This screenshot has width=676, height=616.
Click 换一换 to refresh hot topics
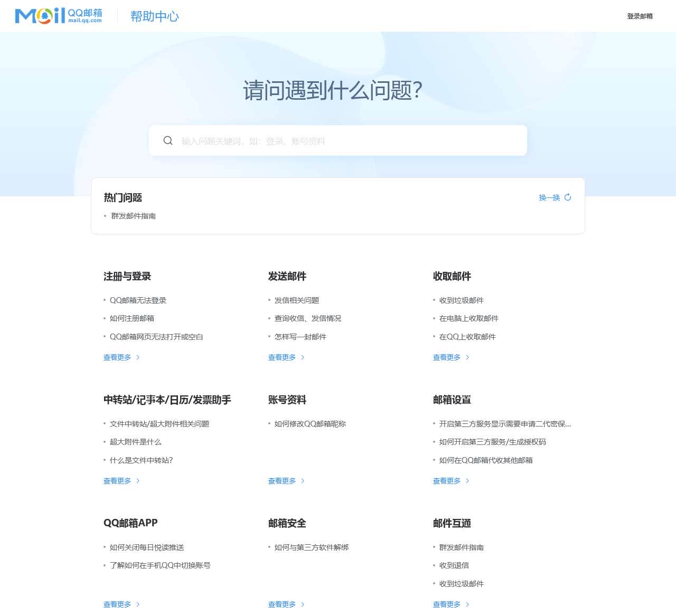(x=549, y=197)
